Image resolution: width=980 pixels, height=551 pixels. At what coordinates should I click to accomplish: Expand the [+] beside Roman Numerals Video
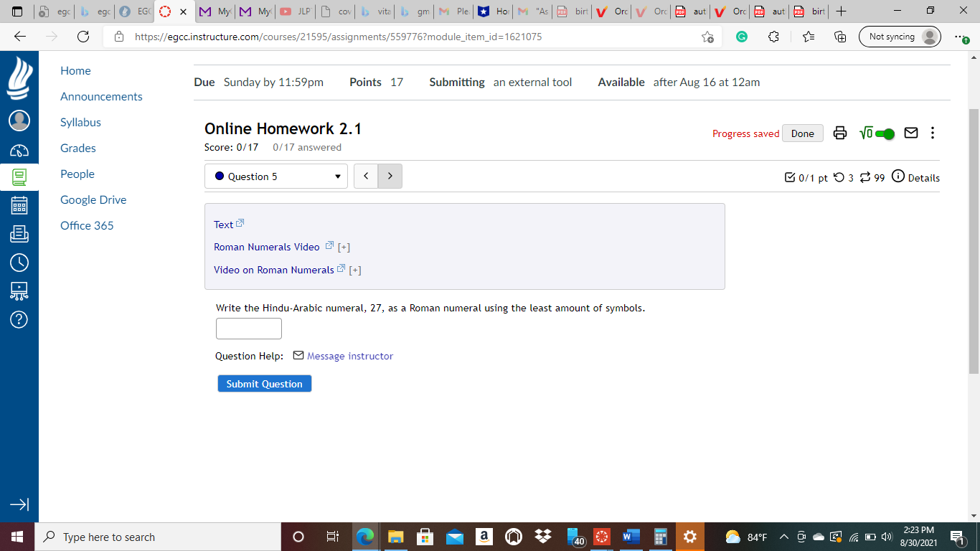344,248
